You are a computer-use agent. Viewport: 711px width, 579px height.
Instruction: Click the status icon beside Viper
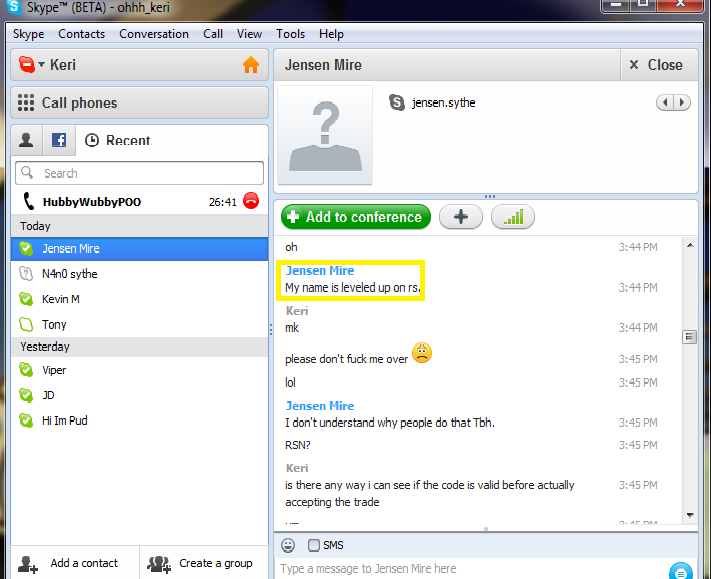[x=26, y=370]
